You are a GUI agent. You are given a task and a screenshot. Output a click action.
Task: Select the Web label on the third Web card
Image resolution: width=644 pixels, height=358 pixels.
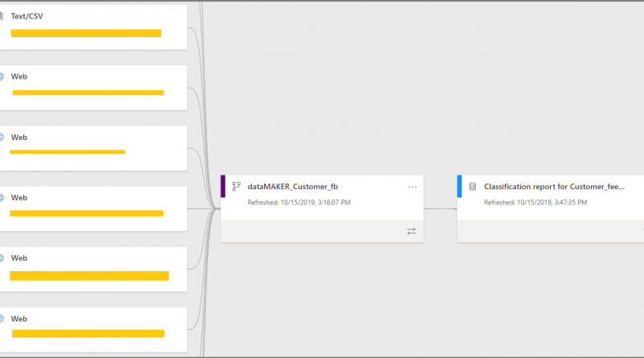tap(19, 197)
